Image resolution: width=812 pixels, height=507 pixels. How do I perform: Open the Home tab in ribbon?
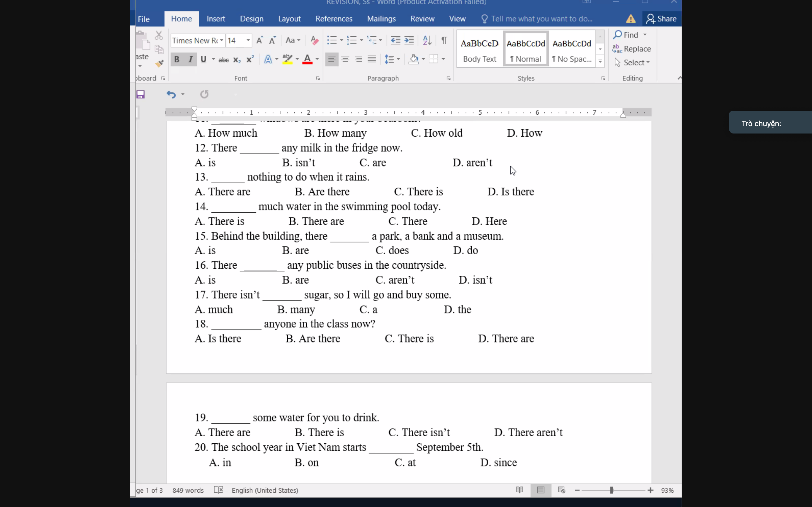click(181, 18)
